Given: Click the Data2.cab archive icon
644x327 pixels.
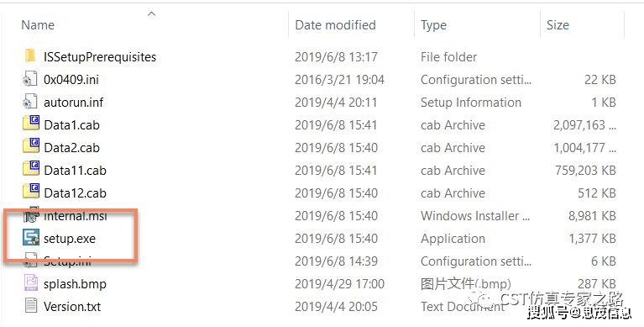Looking at the screenshot, I should pos(31,147).
